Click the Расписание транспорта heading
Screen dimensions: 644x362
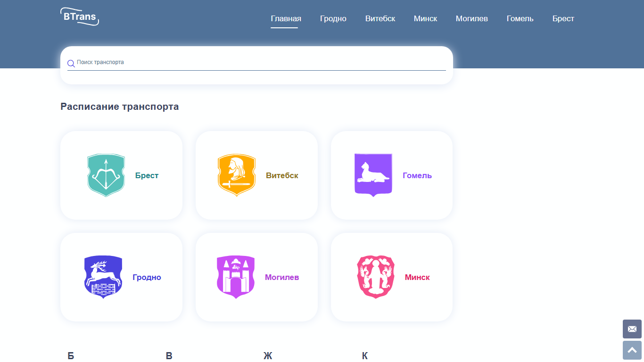tap(120, 107)
